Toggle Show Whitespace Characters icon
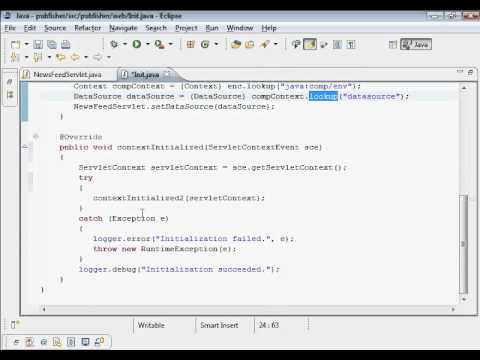 tap(351, 44)
